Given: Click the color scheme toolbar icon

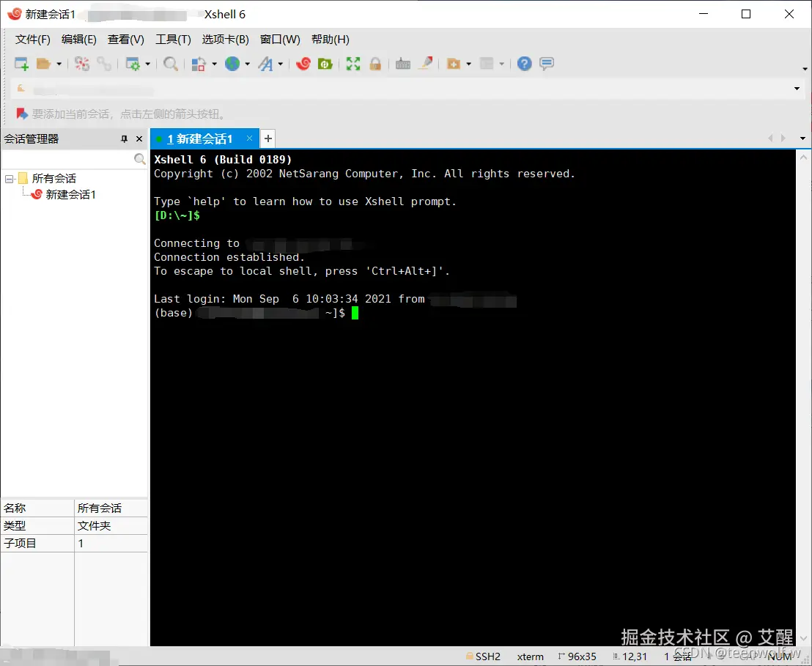Looking at the screenshot, I should pos(199,64).
